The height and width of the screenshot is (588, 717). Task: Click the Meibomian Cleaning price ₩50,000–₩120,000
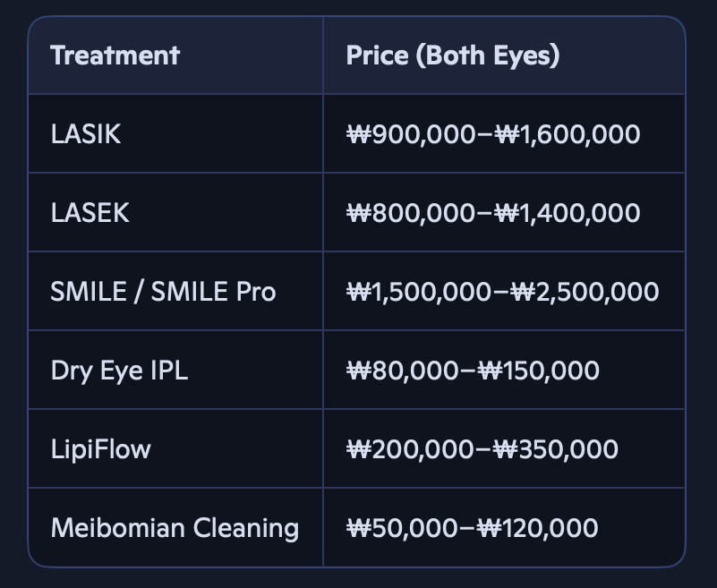pos(473,528)
